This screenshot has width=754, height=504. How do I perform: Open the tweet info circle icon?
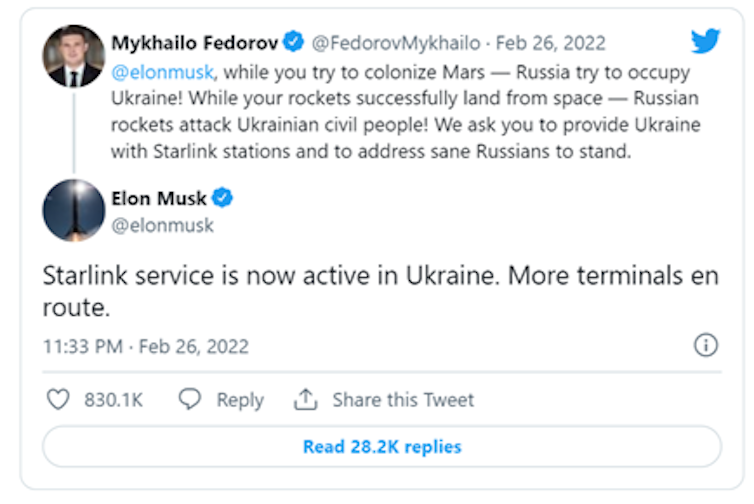click(705, 346)
